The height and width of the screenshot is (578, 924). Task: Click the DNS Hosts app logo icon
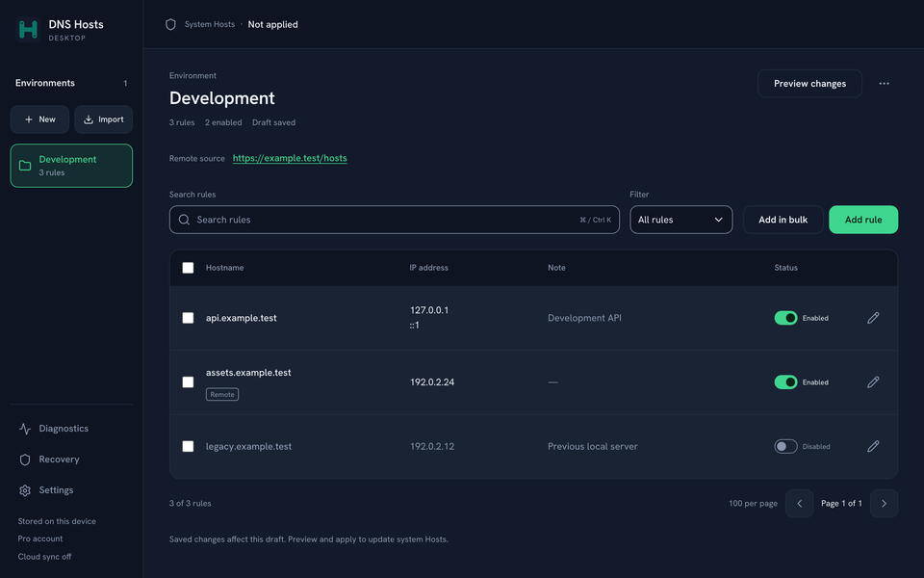coord(28,29)
